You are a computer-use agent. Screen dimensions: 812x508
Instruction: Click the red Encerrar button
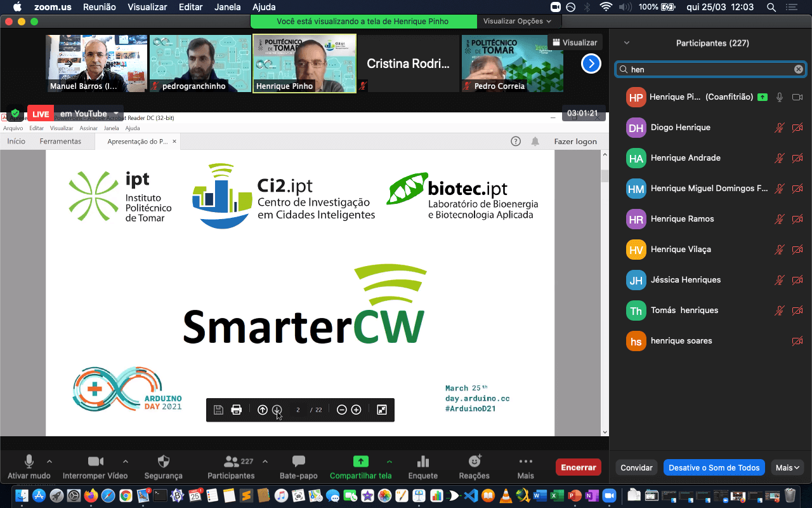579,467
